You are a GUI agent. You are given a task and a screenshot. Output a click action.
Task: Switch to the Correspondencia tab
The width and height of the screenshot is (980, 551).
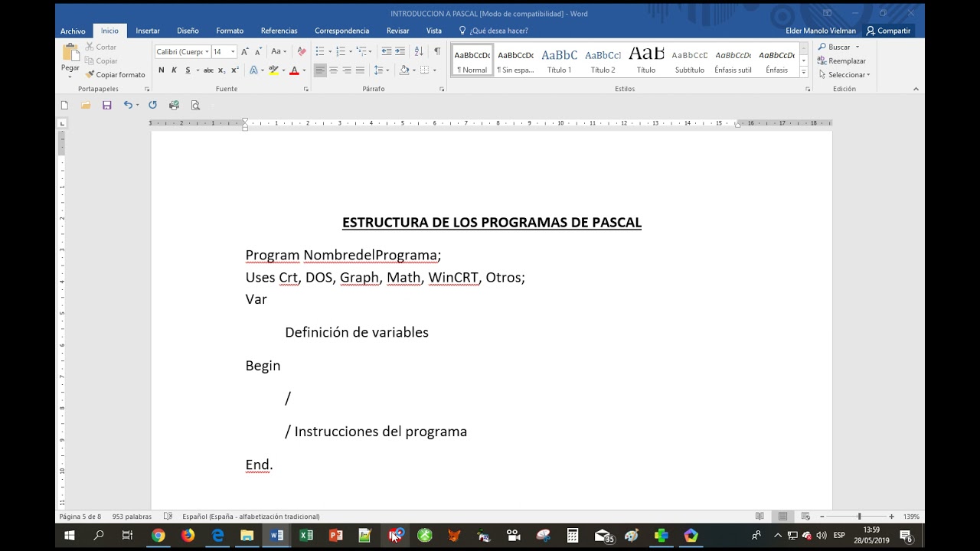click(x=341, y=31)
